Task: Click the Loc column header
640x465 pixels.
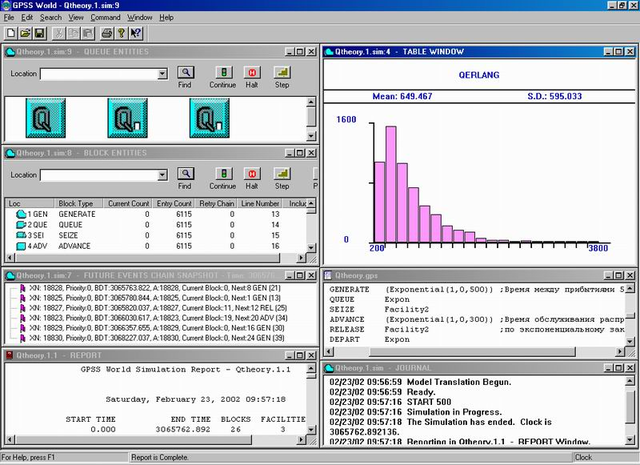Action: [29, 203]
